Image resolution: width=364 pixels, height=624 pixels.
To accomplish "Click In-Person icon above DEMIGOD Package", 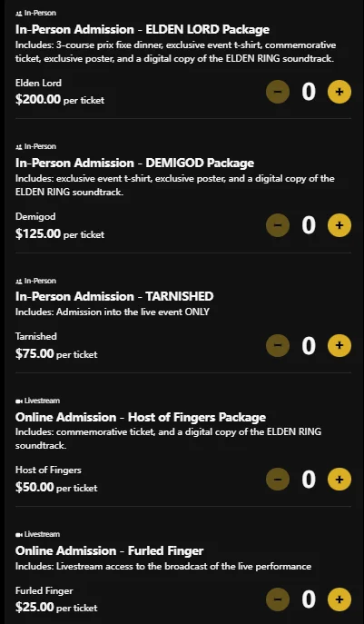I will (x=19, y=147).
